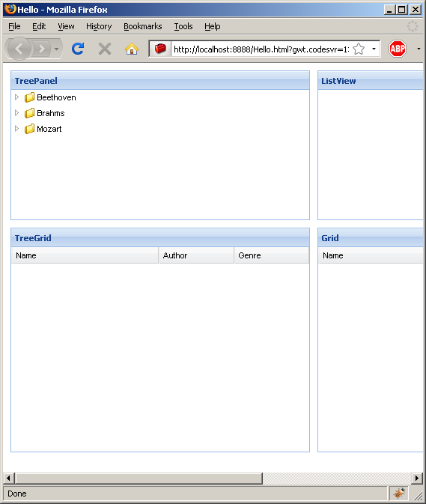Click the Stop loading X icon
Image resolution: width=426 pixels, height=504 pixels.
click(x=105, y=49)
